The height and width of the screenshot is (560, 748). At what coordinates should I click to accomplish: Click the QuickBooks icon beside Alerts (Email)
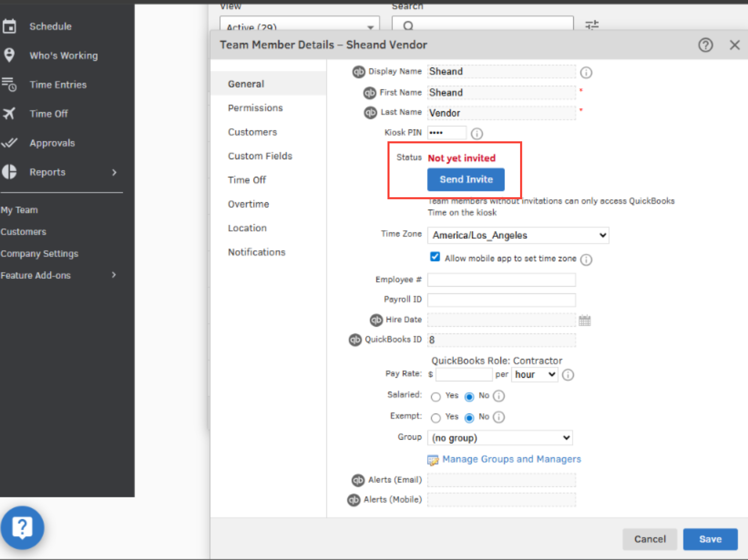point(358,480)
